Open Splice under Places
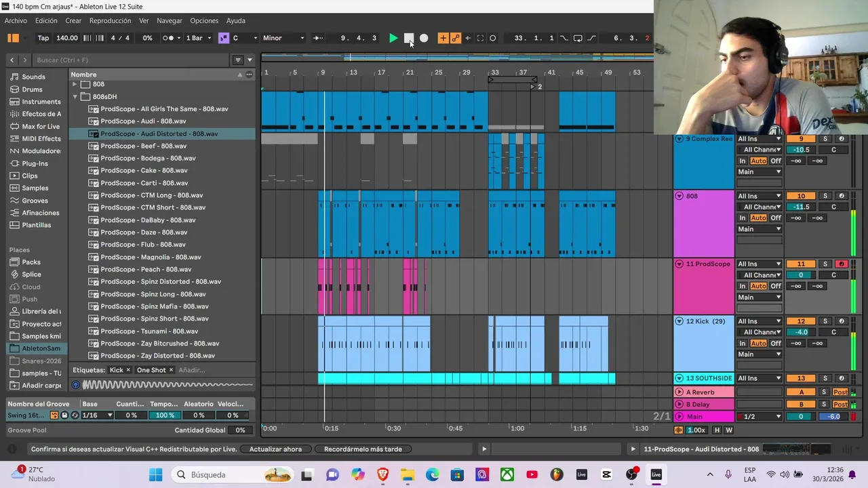Viewport: 868px width, 488px height. coord(31,274)
